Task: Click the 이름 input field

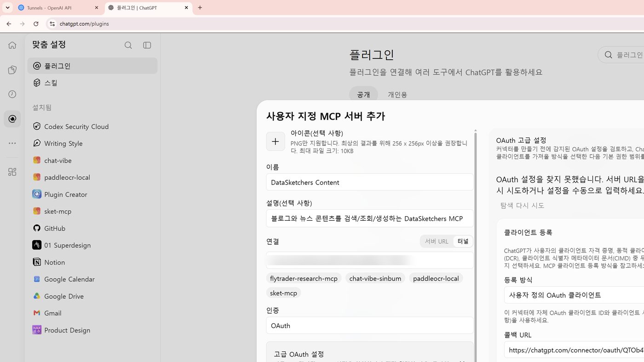Action: 370,182
